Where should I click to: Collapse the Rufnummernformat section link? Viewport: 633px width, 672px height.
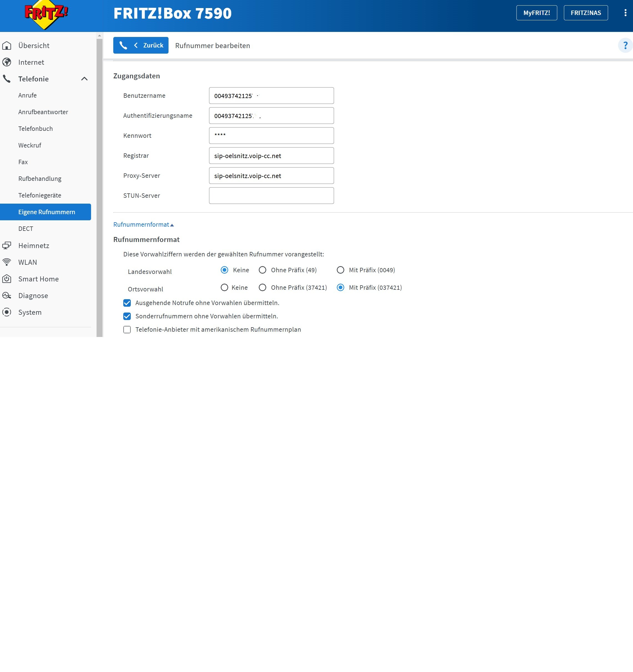point(143,224)
